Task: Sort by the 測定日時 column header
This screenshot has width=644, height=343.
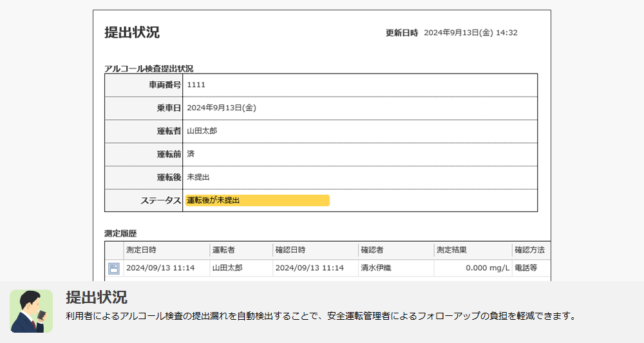Action: point(141,250)
